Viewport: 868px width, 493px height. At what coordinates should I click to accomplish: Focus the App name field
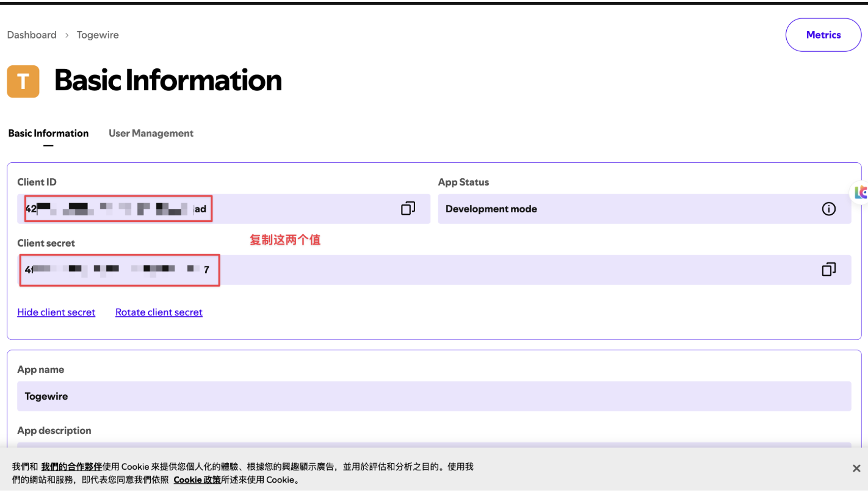tap(434, 396)
